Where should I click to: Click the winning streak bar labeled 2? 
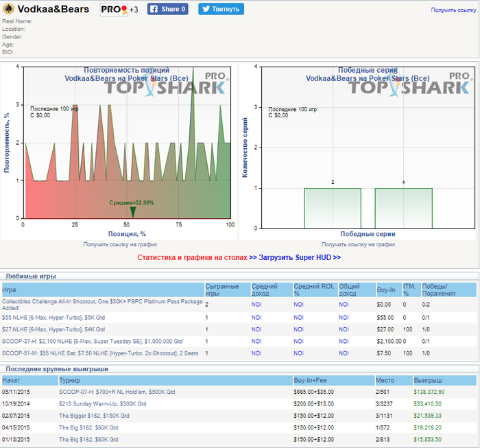(x=333, y=209)
